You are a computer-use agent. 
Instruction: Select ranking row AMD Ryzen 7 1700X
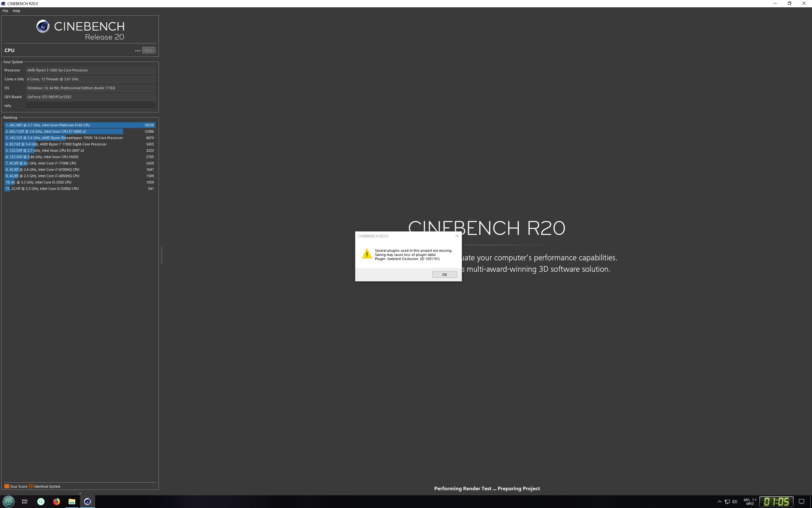[x=80, y=144]
